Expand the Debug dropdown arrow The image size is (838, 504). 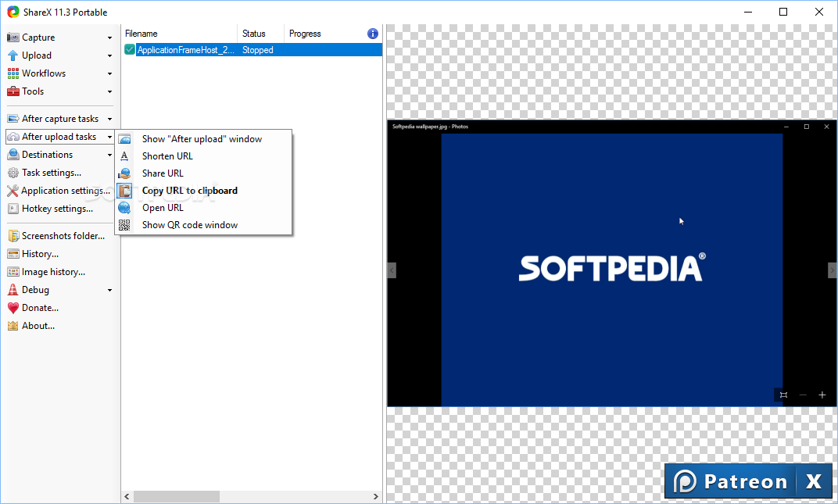tap(109, 290)
